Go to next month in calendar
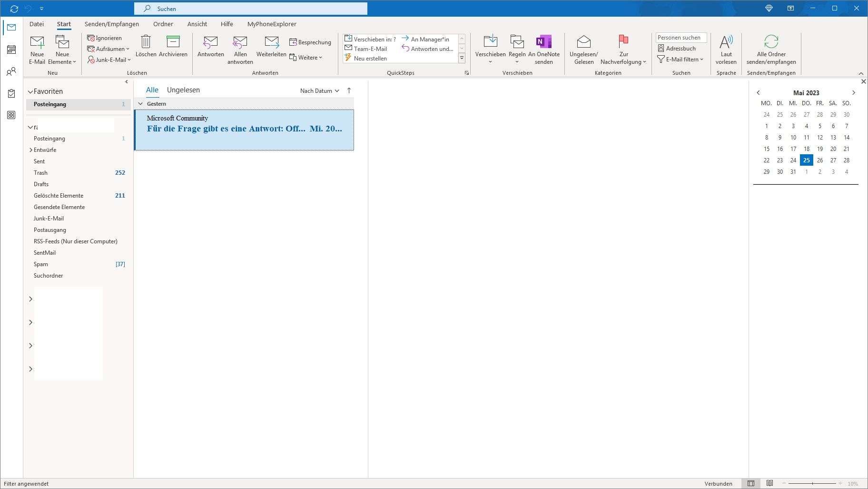The image size is (868, 489). click(x=853, y=93)
